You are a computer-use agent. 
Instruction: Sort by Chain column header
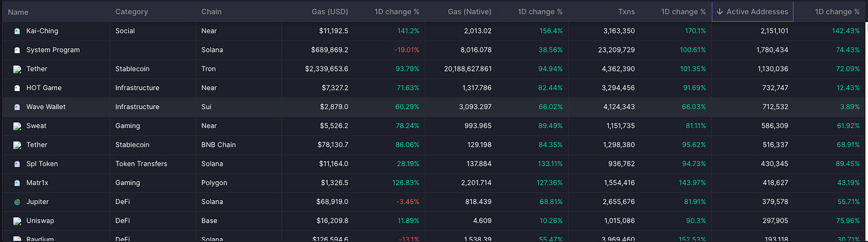coord(212,12)
